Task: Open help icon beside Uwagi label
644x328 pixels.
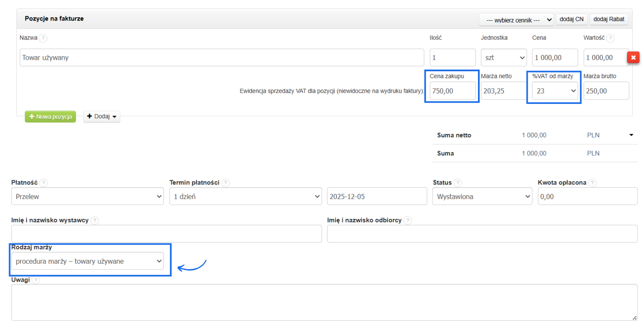Action: (x=36, y=280)
